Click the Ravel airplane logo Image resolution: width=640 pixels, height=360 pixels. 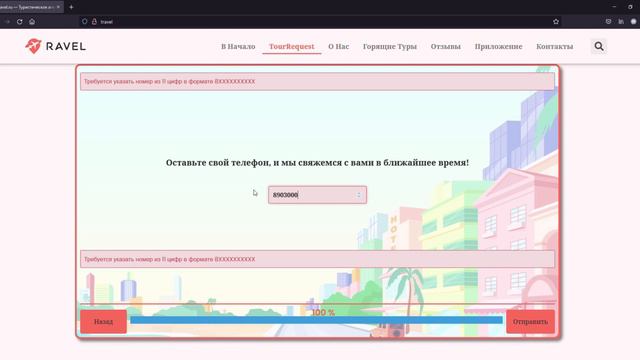pyautogui.click(x=56, y=46)
